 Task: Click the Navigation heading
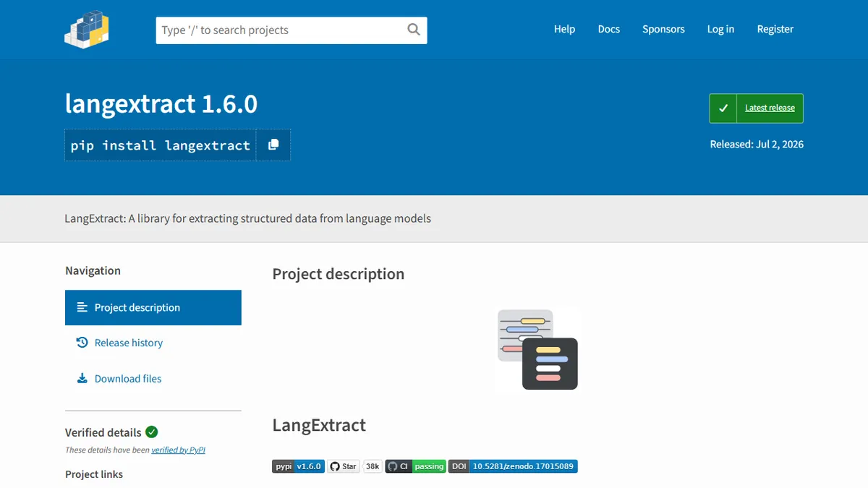(x=93, y=270)
